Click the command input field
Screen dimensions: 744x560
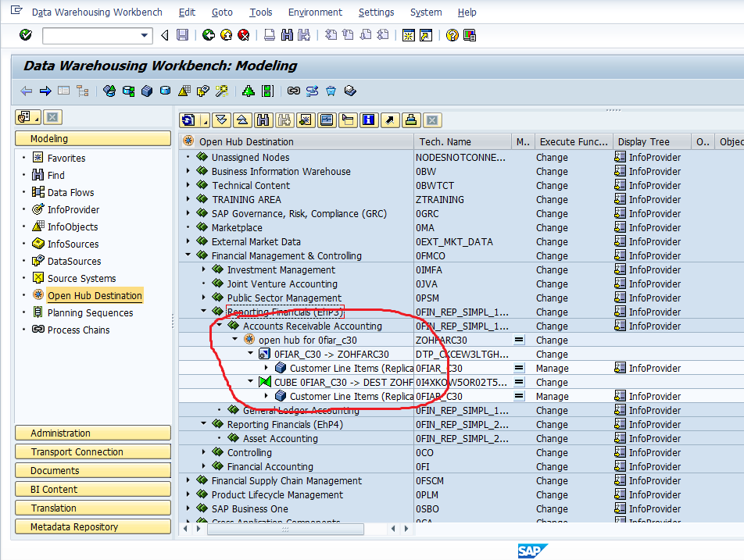point(91,36)
